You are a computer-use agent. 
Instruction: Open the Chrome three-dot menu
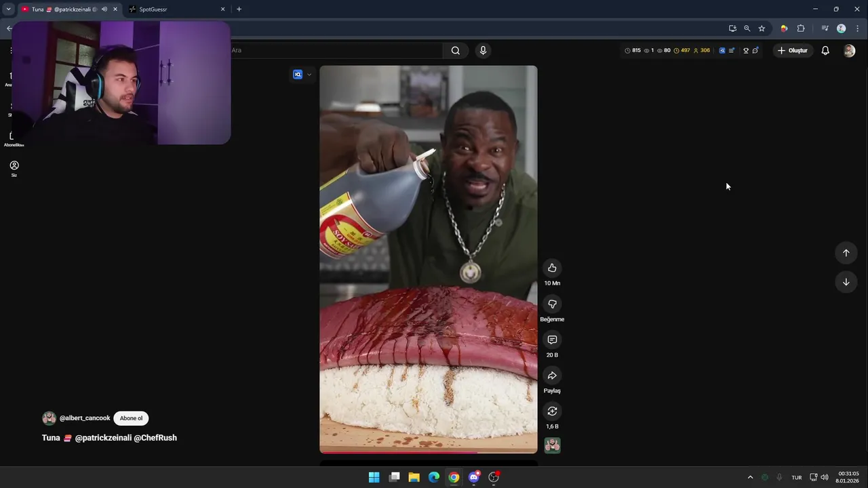click(858, 28)
